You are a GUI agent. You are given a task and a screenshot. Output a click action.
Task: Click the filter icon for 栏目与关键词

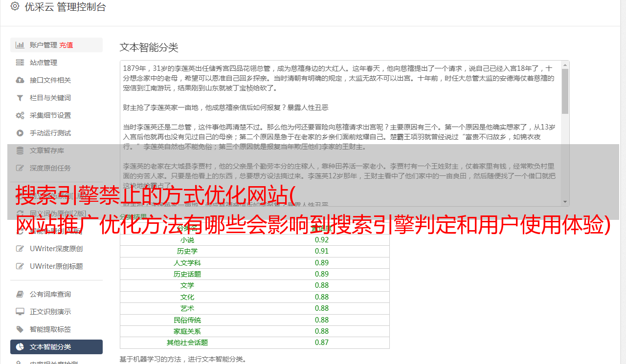point(20,98)
